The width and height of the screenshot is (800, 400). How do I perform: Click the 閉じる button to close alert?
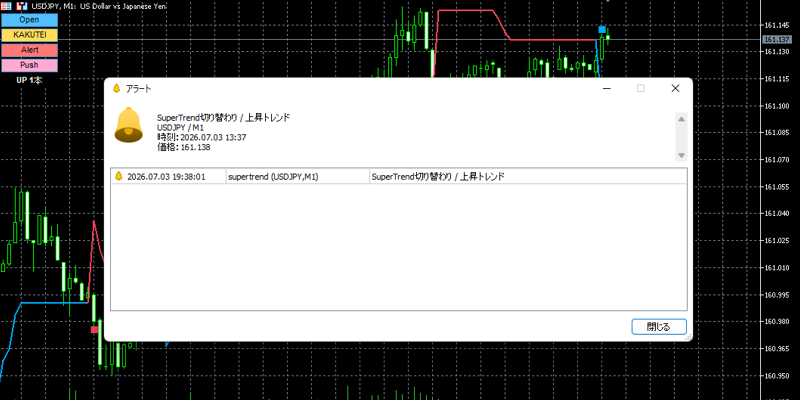(659, 327)
